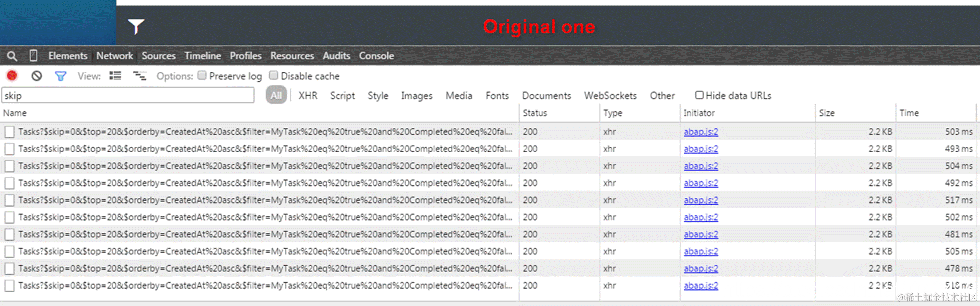Toggle the blue filter funnel icon

pos(61,76)
